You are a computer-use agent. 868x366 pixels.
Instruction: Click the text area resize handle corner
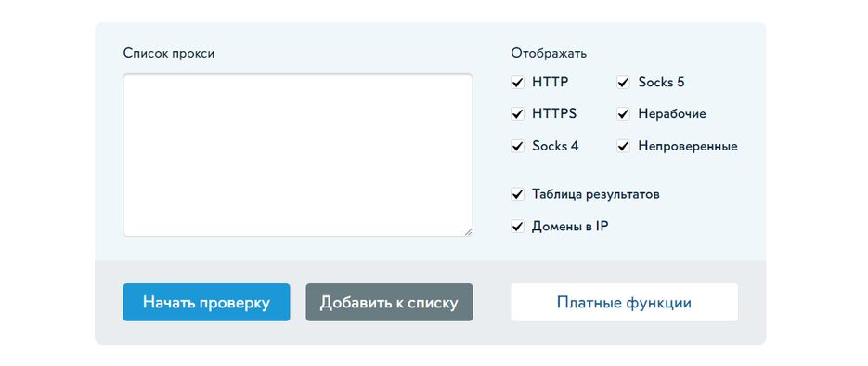[x=468, y=232]
